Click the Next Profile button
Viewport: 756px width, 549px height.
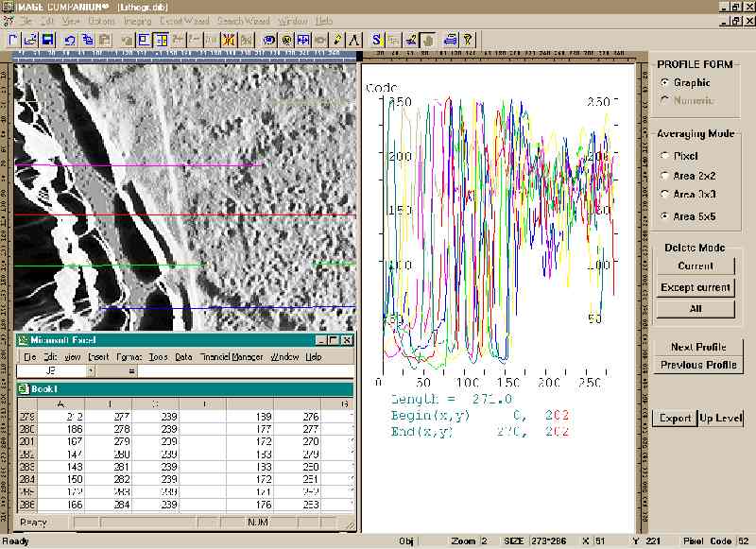tap(698, 347)
